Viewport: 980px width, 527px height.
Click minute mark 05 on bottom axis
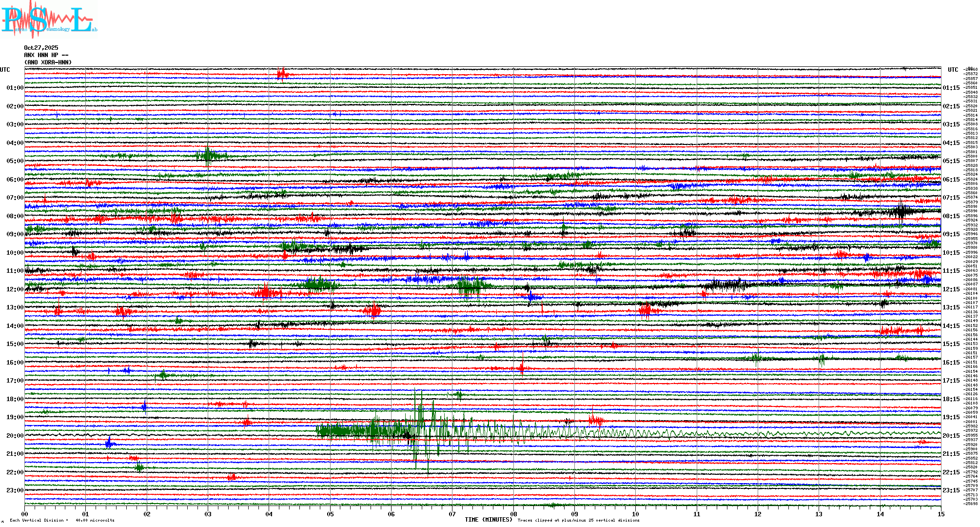(331, 514)
